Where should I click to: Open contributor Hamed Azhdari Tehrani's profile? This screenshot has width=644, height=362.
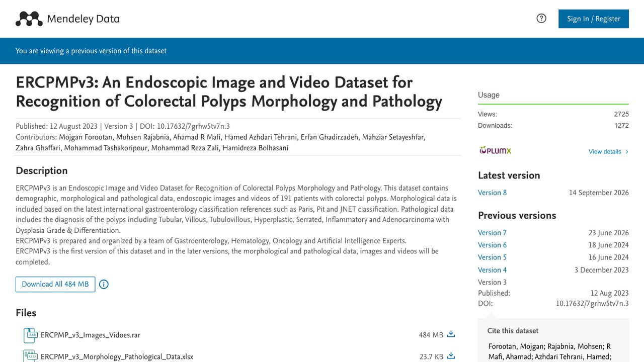point(261,137)
